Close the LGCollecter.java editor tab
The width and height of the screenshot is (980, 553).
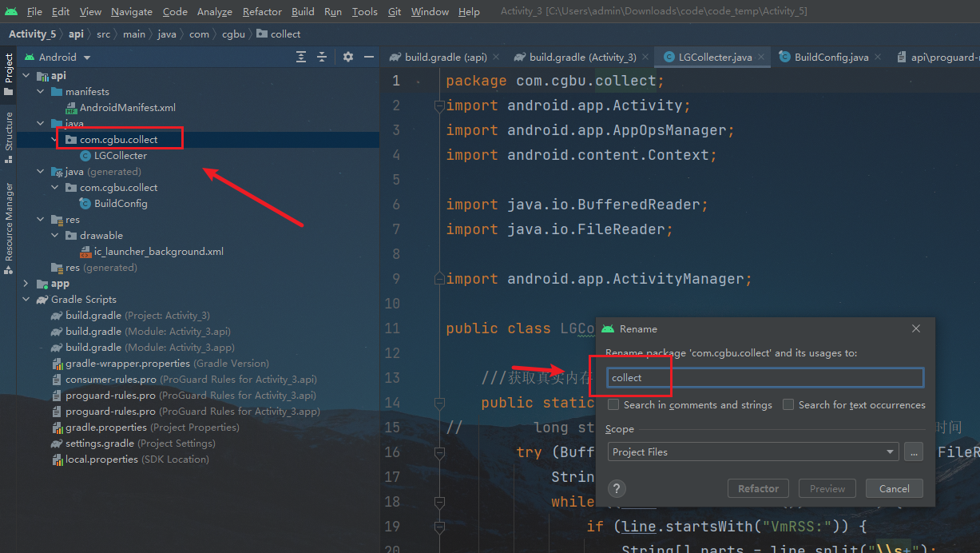761,58
